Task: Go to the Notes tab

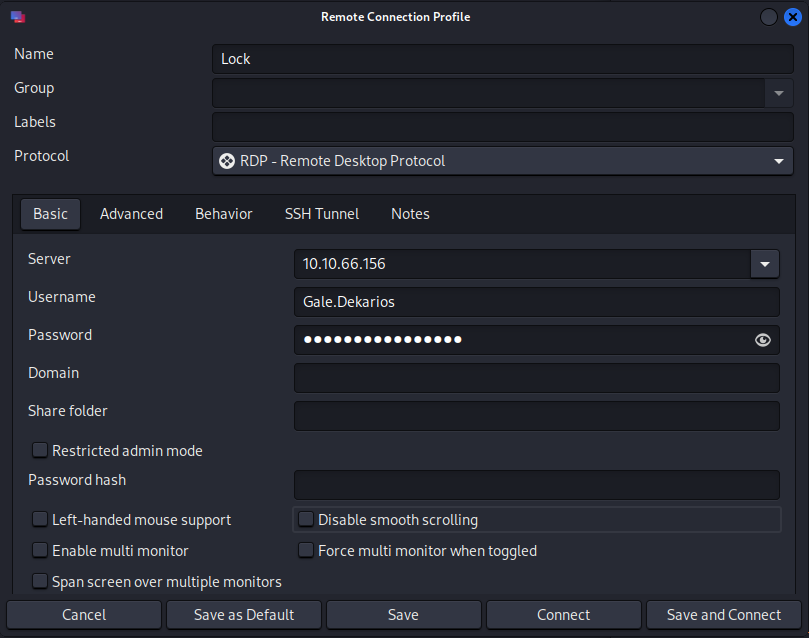Action: click(410, 214)
